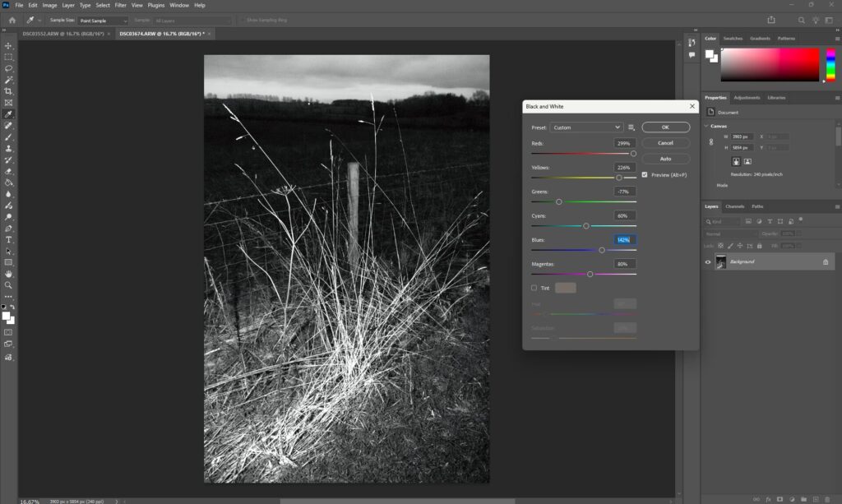Activate the Hand tool
Screen dimensions: 842x504
coord(8,274)
